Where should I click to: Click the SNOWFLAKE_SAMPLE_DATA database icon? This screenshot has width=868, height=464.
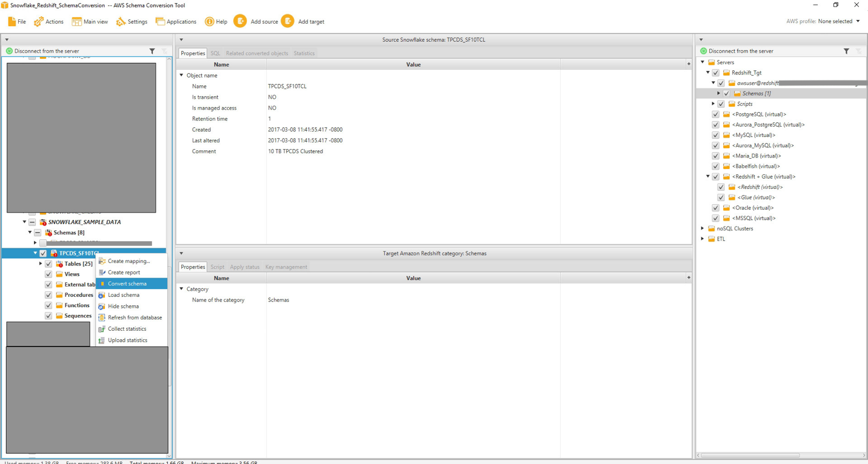[x=43, y=222]
